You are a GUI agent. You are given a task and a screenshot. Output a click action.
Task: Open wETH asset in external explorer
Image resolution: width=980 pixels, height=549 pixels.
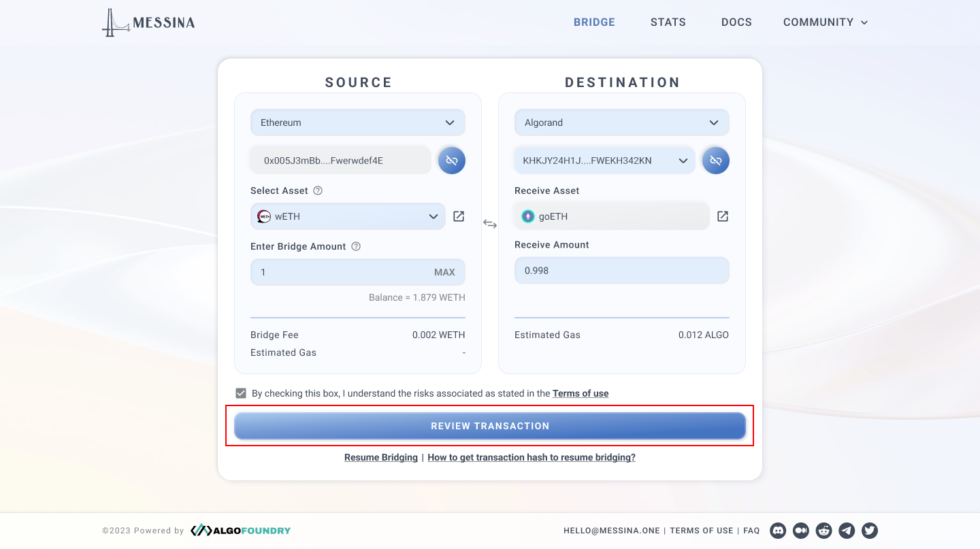(459, 216)
